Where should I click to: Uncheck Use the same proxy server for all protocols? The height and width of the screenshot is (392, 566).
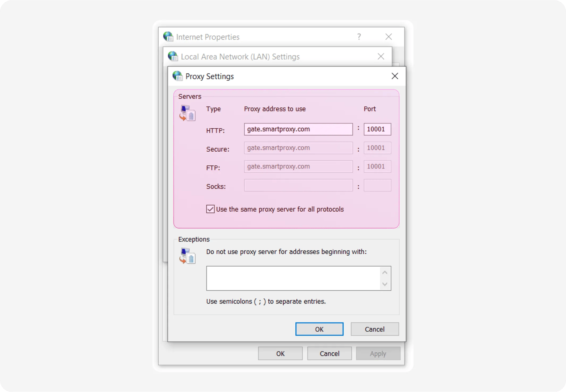click(x=210, y=209)
